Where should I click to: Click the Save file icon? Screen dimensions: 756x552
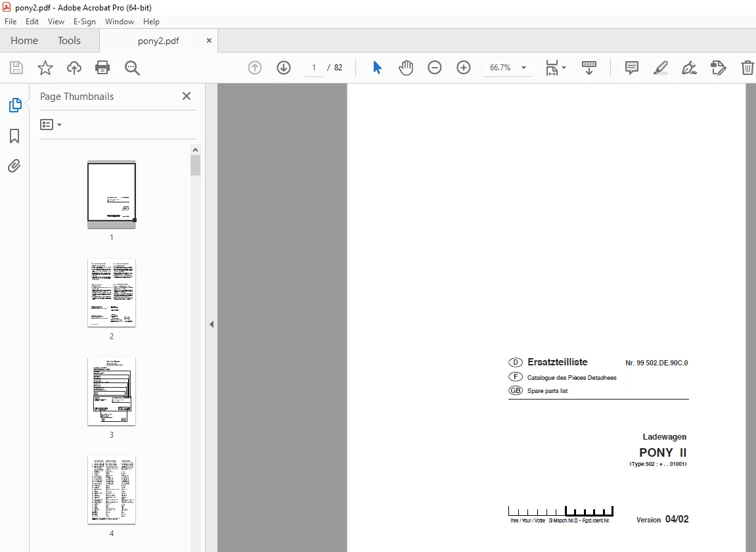16,68
